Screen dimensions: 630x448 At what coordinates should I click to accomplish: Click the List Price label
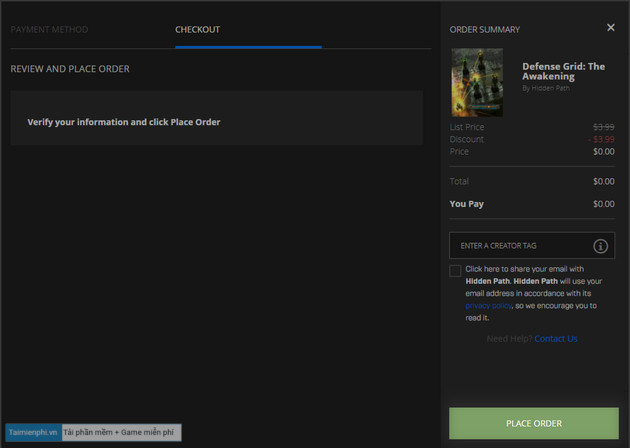coord(467,127)
